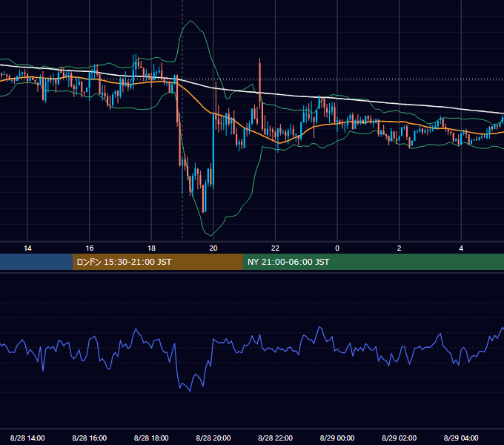Click the 0 hour label on chart axis
This screenshot has height=445, width=504.
(x=337, y=248)
